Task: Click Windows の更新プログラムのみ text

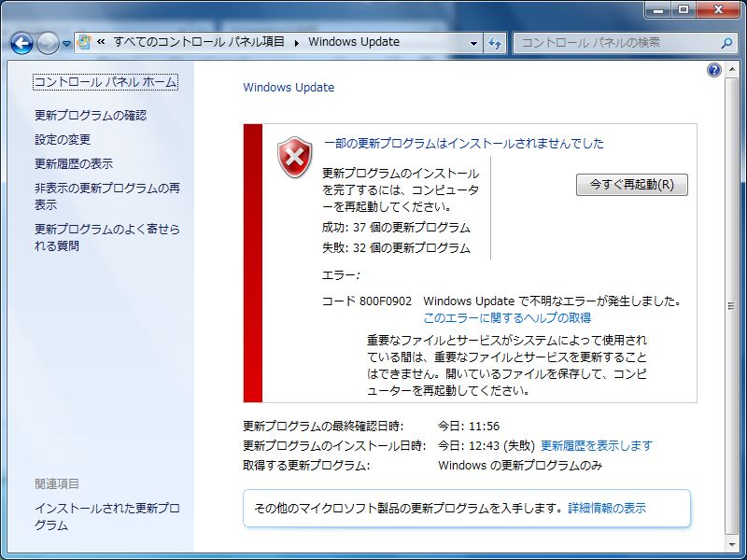Action: tap(520, 465)
